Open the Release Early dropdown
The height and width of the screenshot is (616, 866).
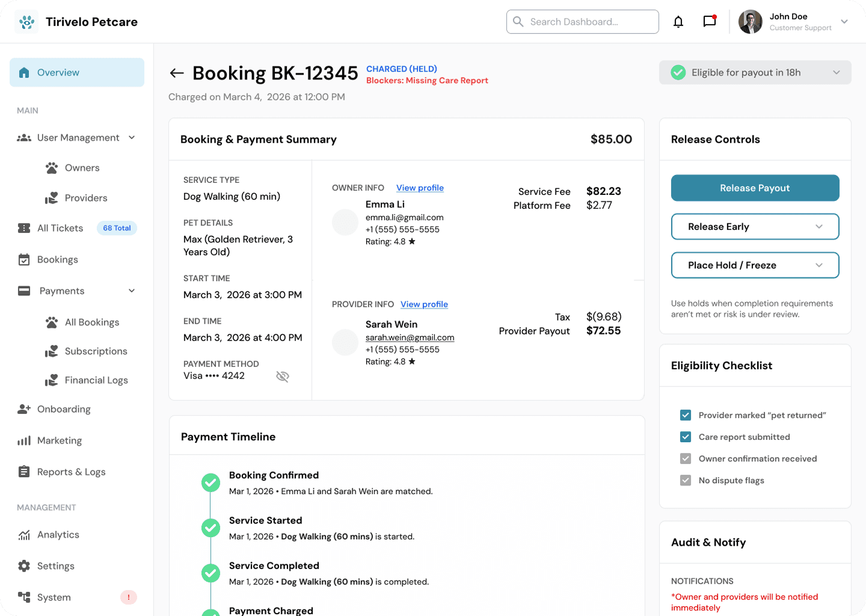(x=755, y=227)
